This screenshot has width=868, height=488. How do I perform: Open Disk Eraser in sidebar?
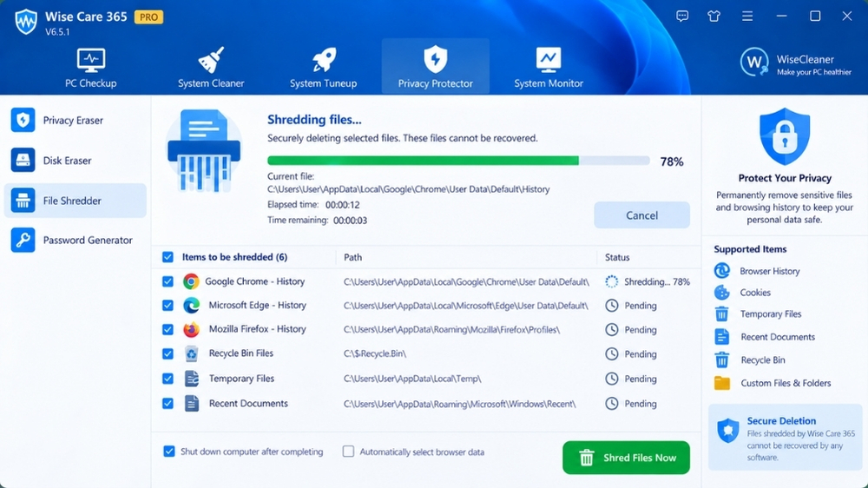pyautogui.click(x=76, y=161)
